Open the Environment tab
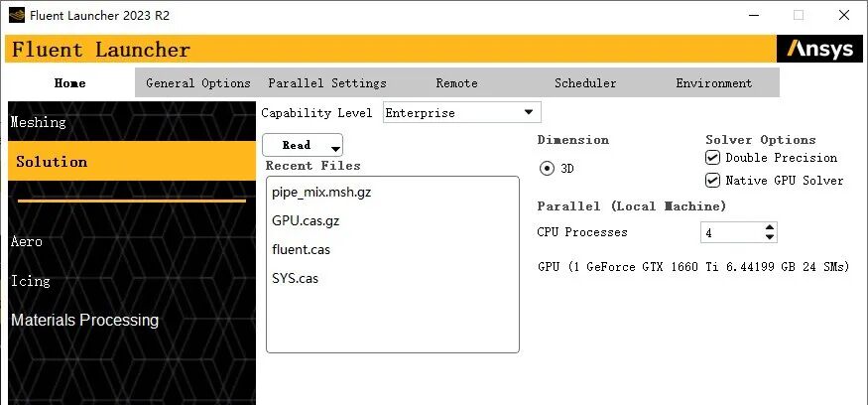The height and width of the screenshot is (405, 868). (x=714, y=83)
